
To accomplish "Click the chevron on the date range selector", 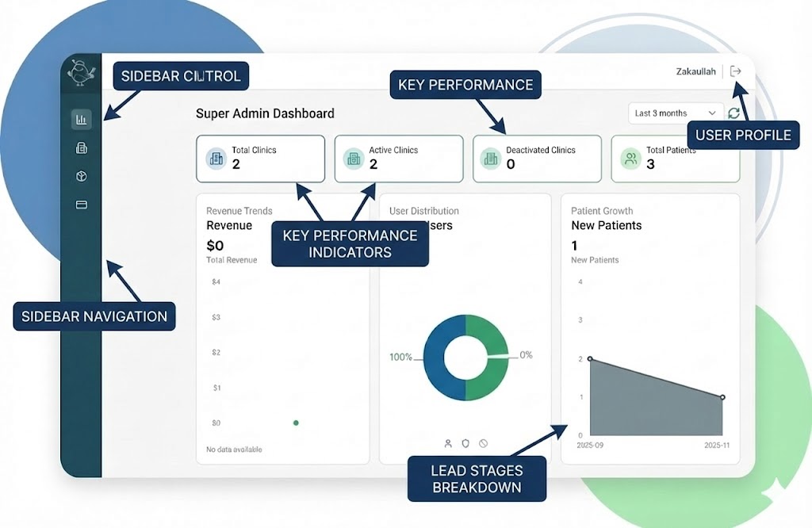I will [x=712, y=113].
